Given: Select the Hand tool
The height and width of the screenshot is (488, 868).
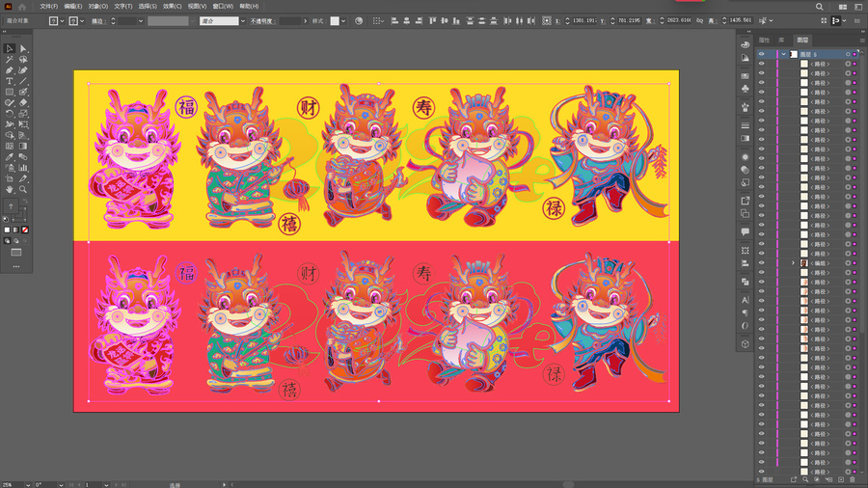Looking at the screenshot, I should 10,189.
